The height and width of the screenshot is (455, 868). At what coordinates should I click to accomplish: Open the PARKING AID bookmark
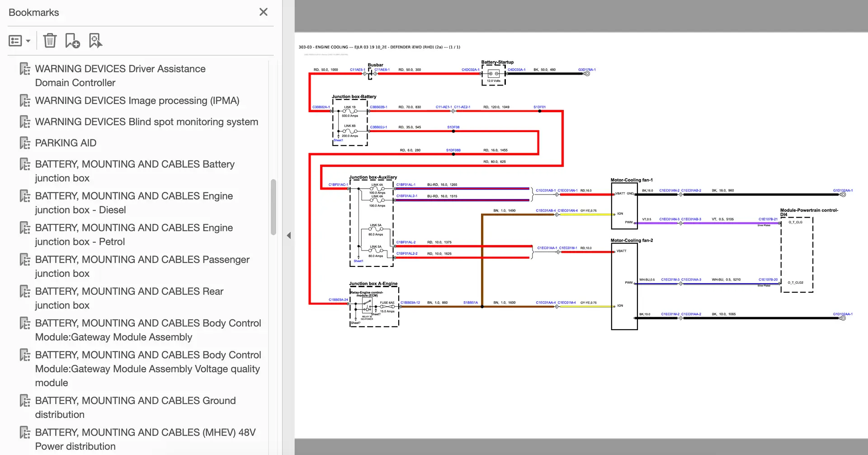66,143
